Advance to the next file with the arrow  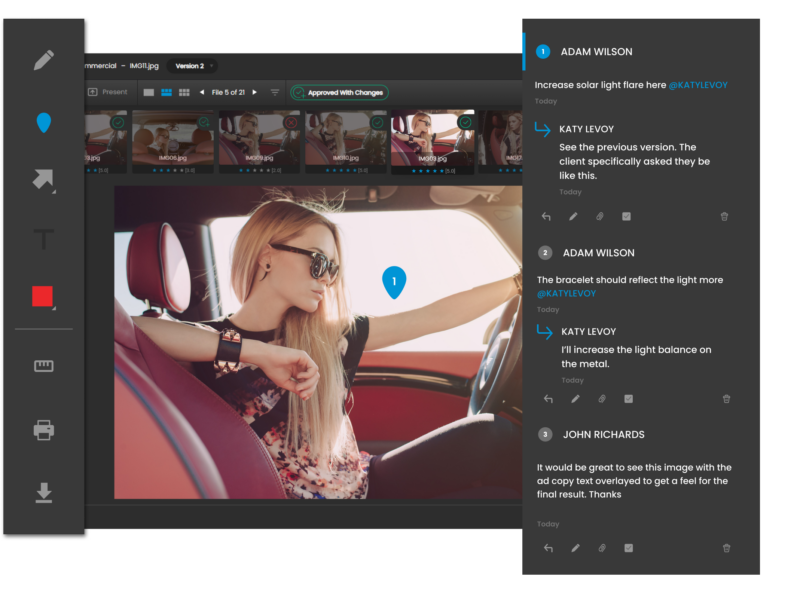pos(256,91)
